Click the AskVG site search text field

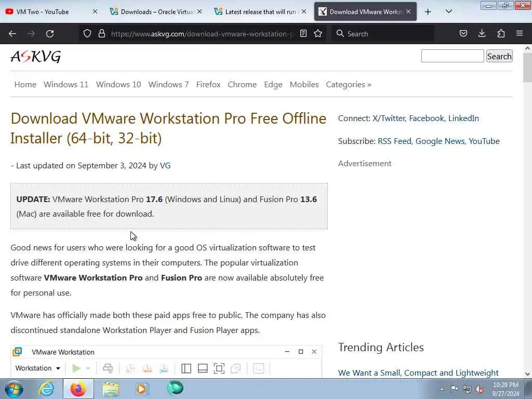(453, 56)
